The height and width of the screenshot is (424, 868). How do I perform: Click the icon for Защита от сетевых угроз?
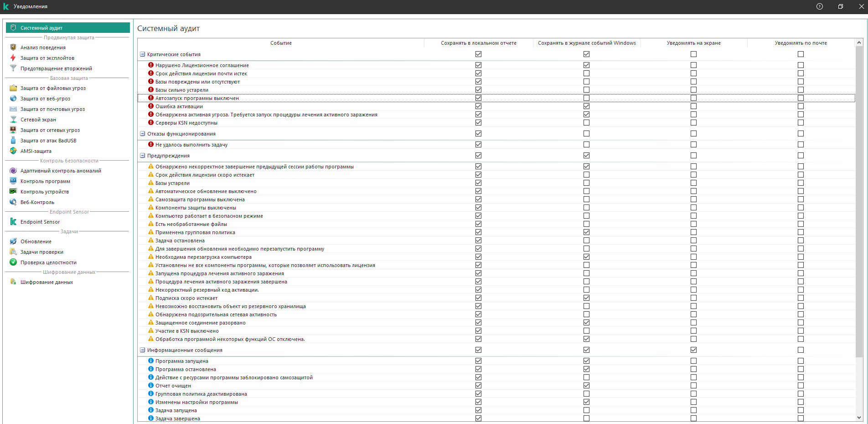coord(13,130)
